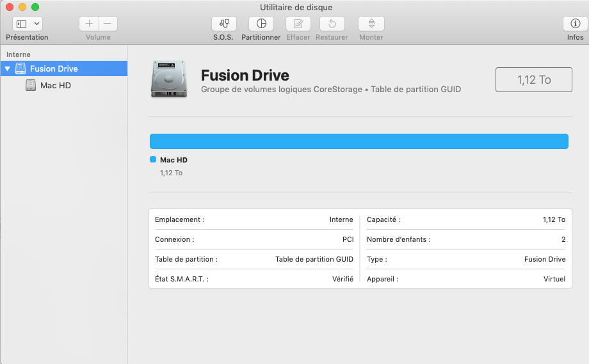Image resolution: width=589 pixels, height=364 pixels.
Task: Click the Présentation toolbar label
Action: 27,37
